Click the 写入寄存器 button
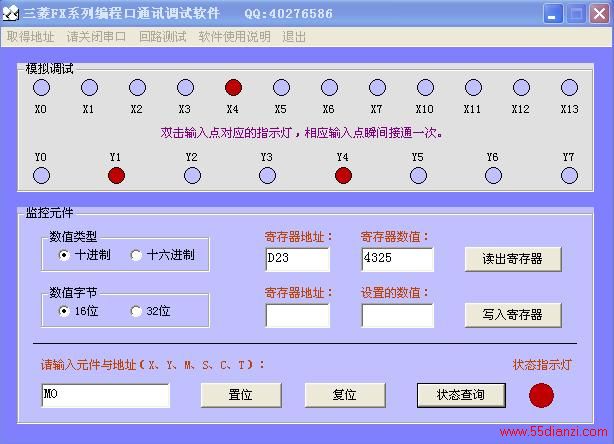This screenshot has width=614, height=444. coord(513,315)
